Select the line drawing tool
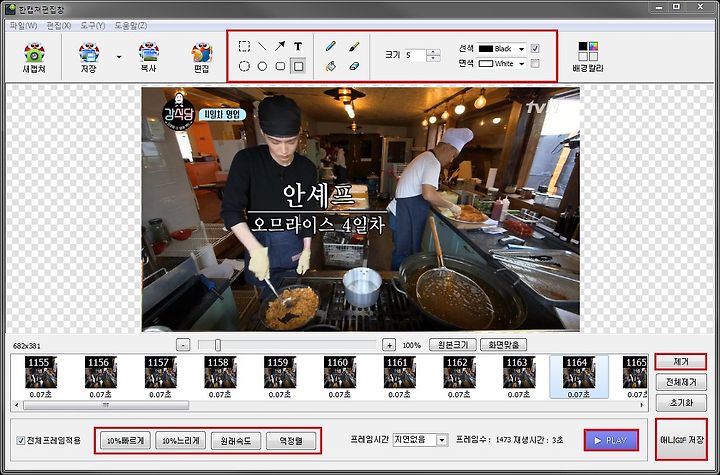The height and width of the screenshot is (475, 720). point(262,46)
